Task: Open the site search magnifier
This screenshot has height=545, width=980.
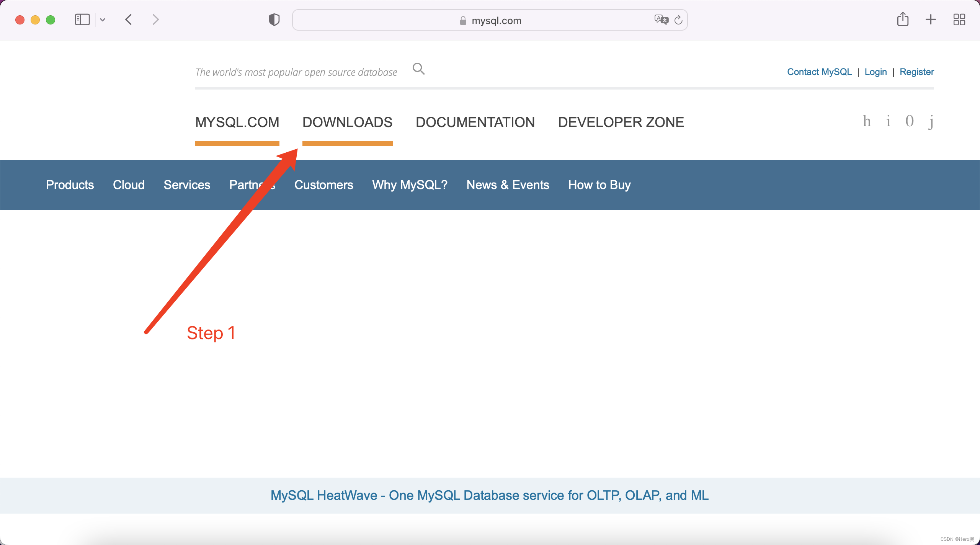Action: click(418, 69)
